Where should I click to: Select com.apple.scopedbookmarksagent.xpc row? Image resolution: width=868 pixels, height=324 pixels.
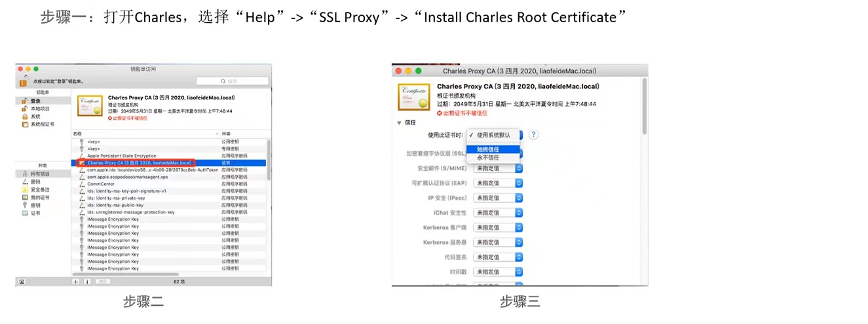tap(169, 177)
